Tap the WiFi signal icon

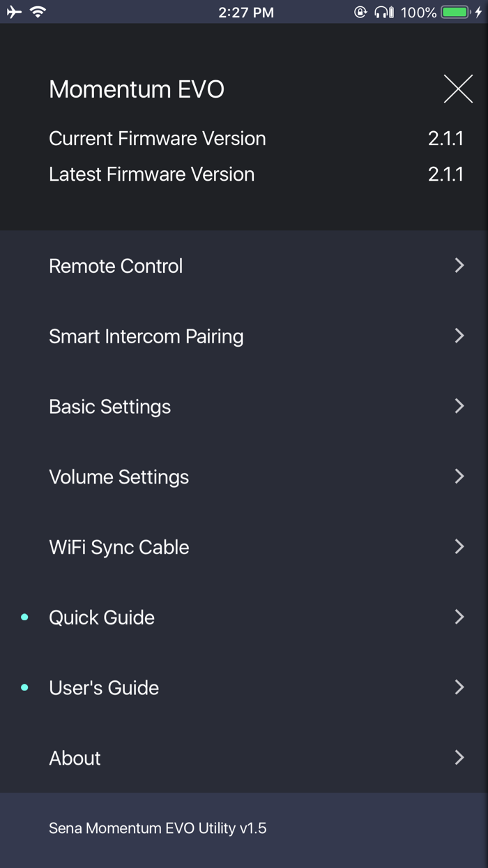(x=38, y=12)
